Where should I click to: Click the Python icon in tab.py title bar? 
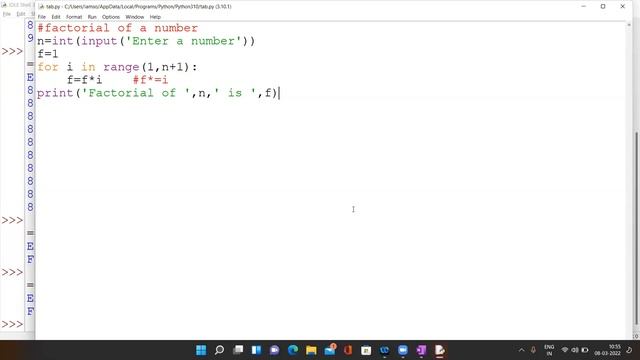pyautogui.click(x=41, y=7)
